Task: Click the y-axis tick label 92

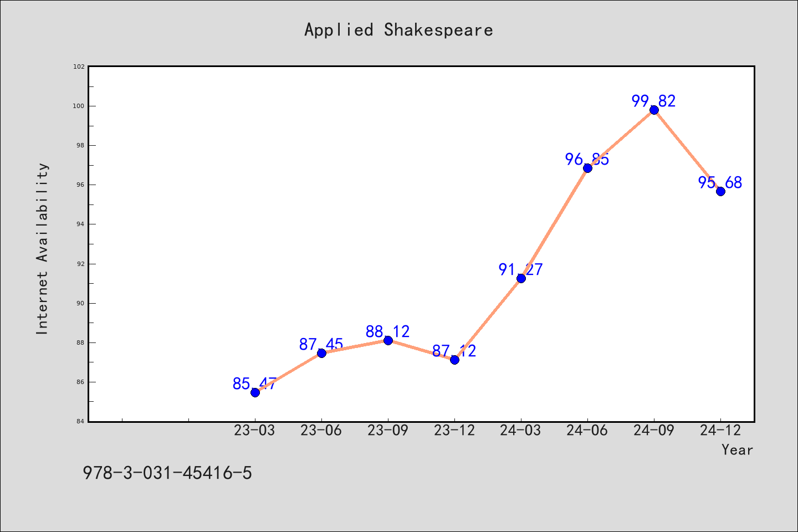Action: (x=81, y=264)
